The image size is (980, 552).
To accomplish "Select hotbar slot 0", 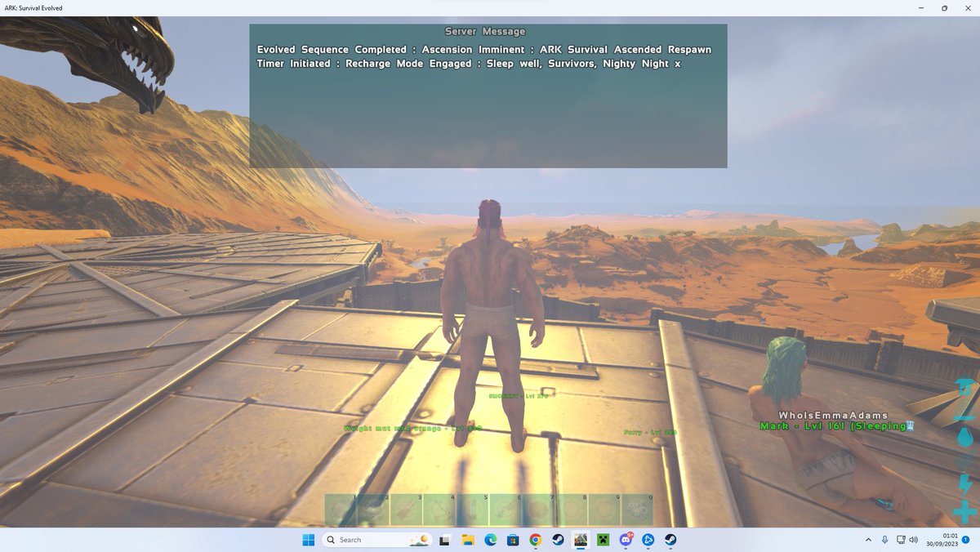I will (x=638, y=510).
